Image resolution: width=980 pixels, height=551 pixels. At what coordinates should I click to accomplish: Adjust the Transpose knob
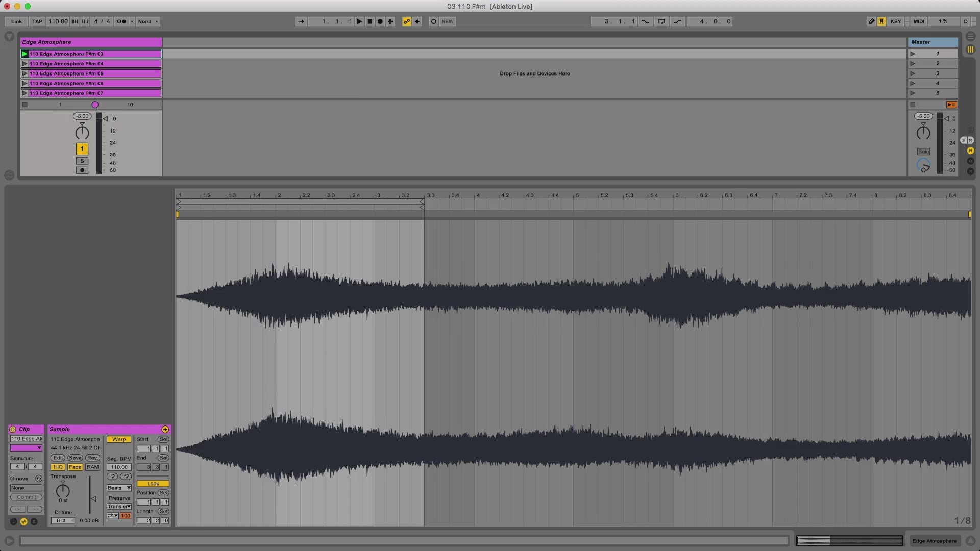coord(63,491)
